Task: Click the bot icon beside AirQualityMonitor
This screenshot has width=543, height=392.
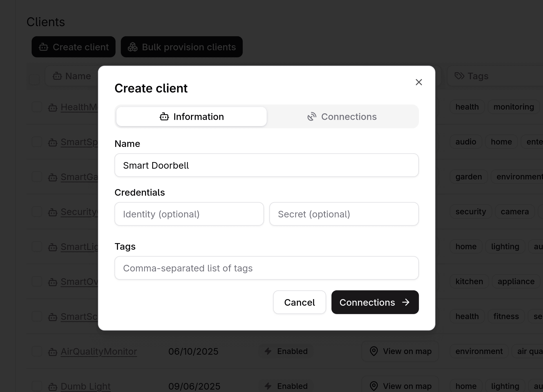Action: 53,352
